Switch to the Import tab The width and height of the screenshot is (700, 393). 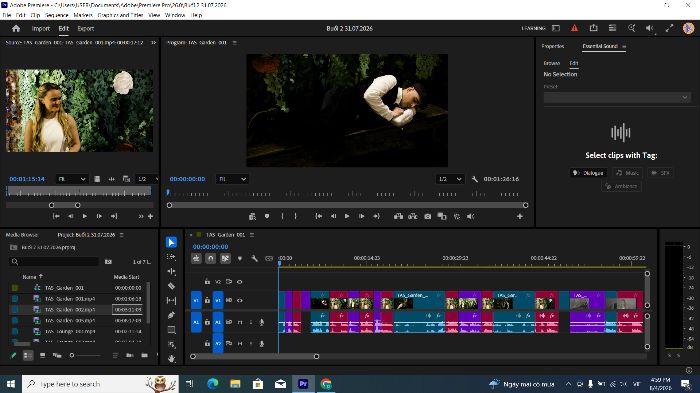41,28
